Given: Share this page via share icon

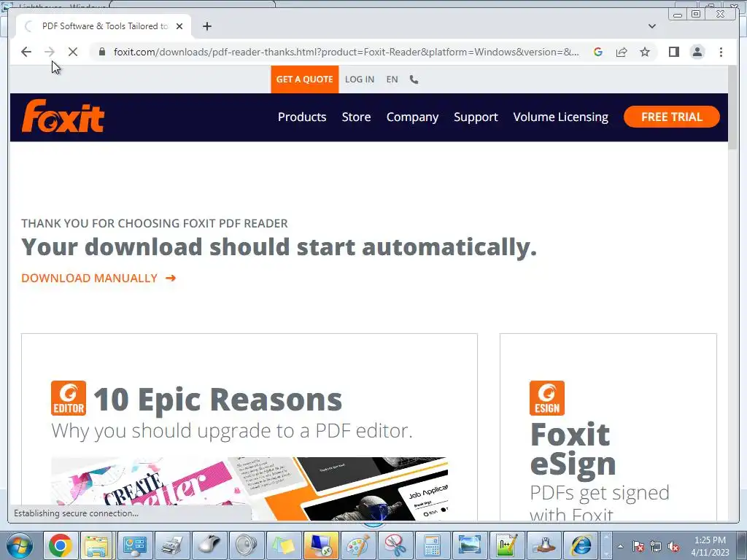Looking at the screenshot, I should (x=622, y=52).
